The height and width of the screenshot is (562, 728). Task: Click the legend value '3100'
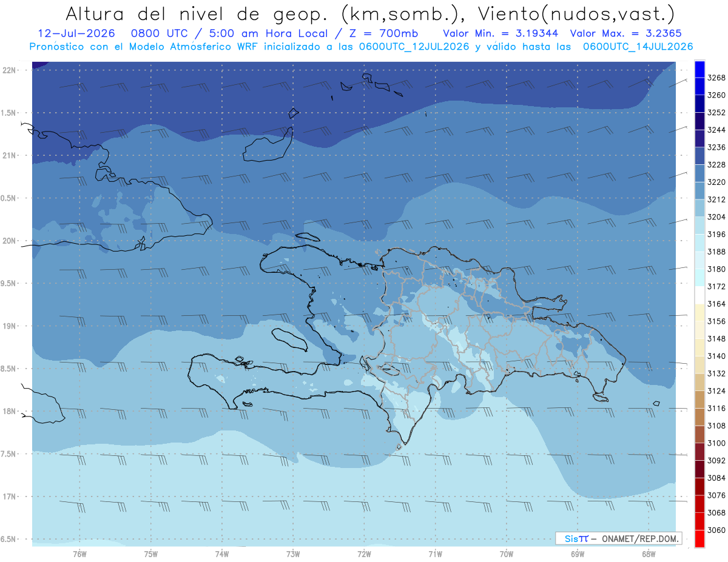716,443
